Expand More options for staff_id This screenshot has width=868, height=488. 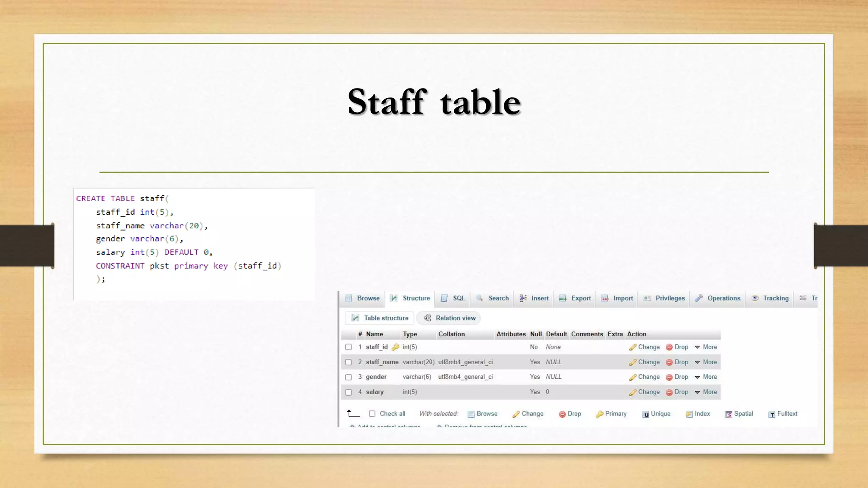(706, 347)
